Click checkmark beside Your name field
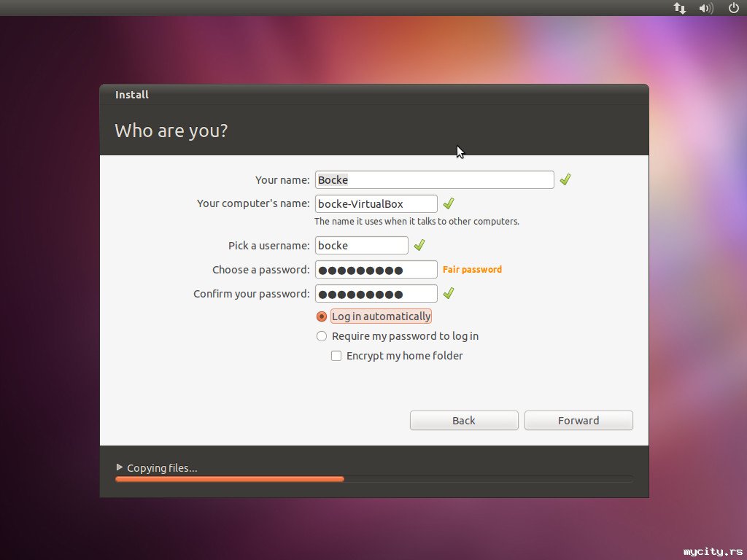The height and width of the screenshot is (560, 747). click(x=565, y=179)
